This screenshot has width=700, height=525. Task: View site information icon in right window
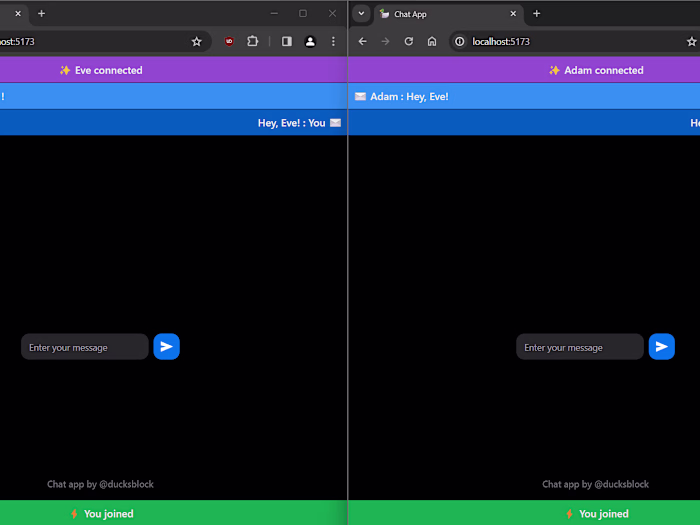459,42
